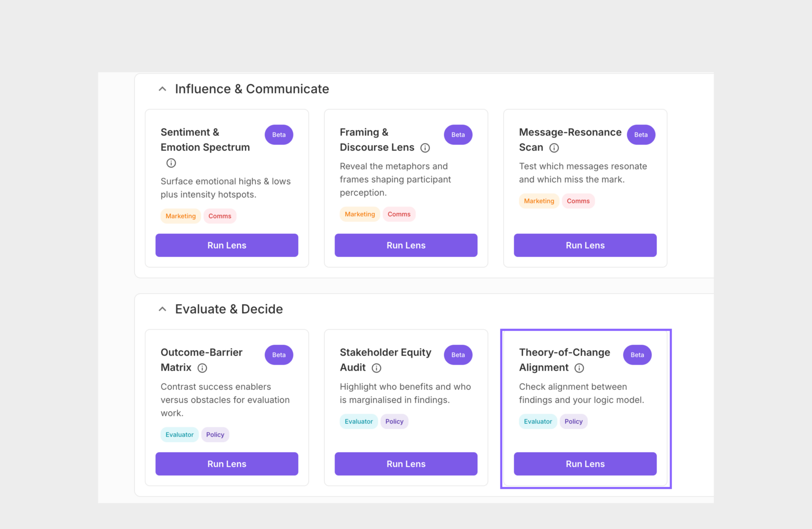Run the Outcome-Barrier Matrix lens
Image resolution: width=812 pixels, height=529 pixels.
(227, 464)
